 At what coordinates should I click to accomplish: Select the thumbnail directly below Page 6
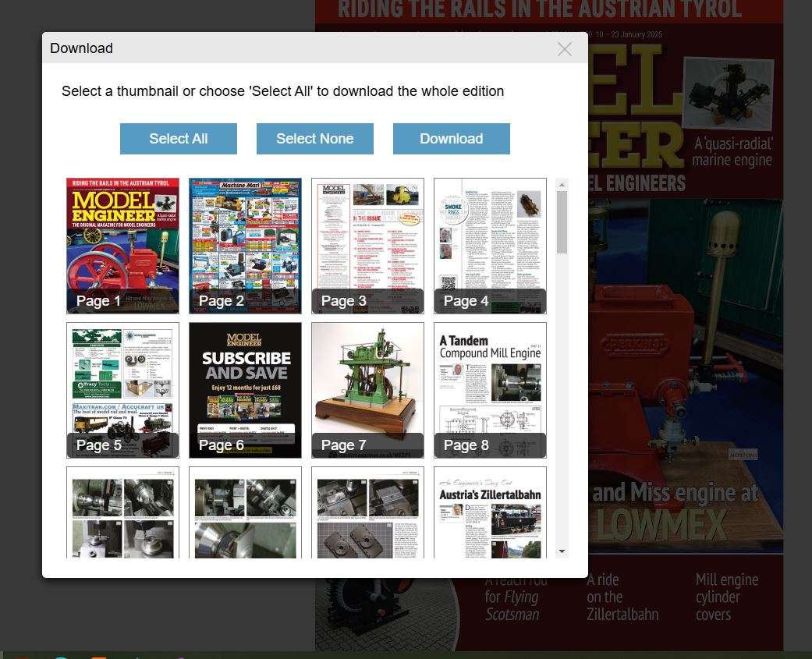pos(245,512)
